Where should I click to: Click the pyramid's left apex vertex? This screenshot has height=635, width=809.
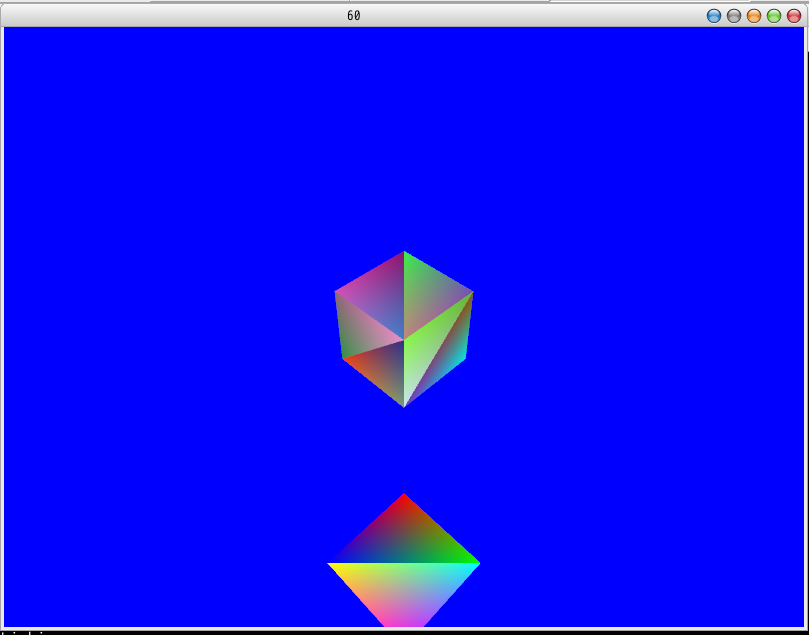pyautogui.click(x=330, y=562)
